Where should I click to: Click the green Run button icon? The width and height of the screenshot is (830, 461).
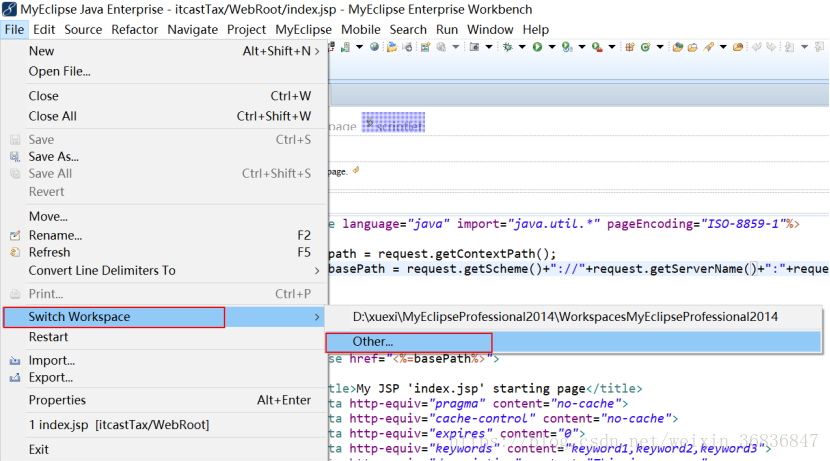537,47
